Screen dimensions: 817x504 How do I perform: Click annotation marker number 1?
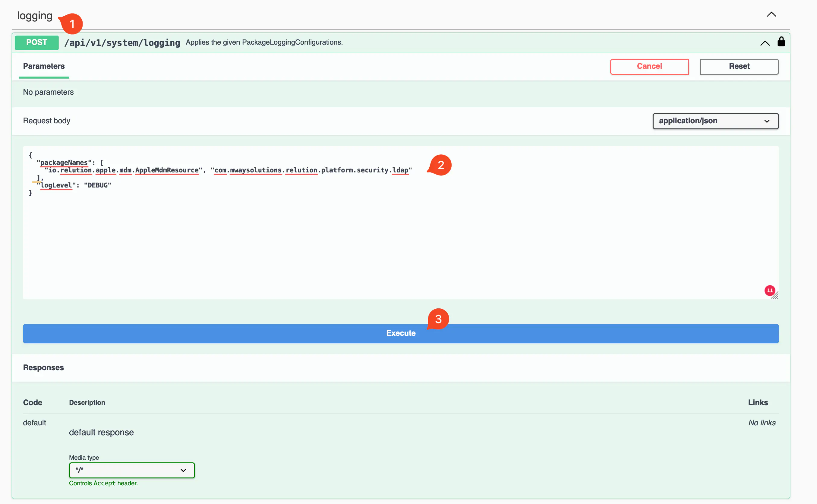click(72, 24)
